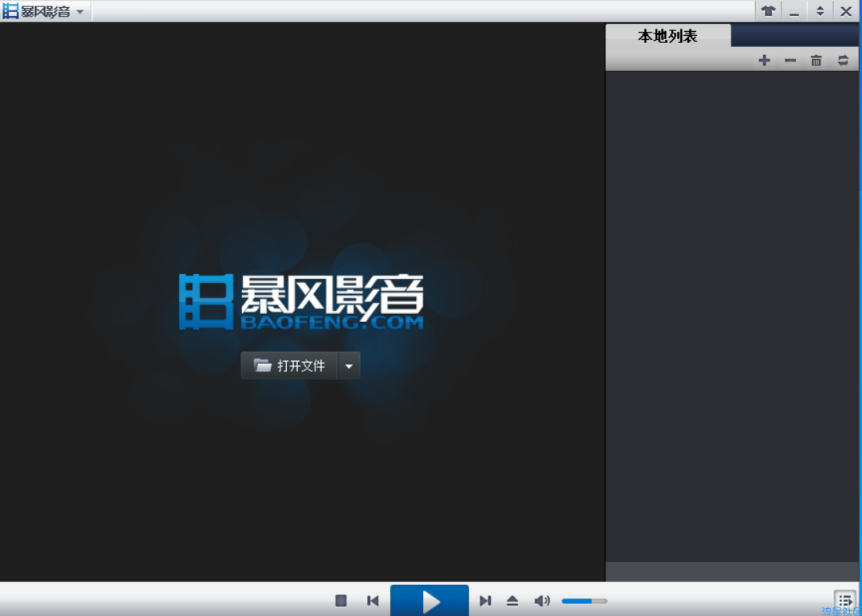The height and width of the screenshot is (616, 862).
Task: Start playback with the big play button
Action: [x=430, y=601]
